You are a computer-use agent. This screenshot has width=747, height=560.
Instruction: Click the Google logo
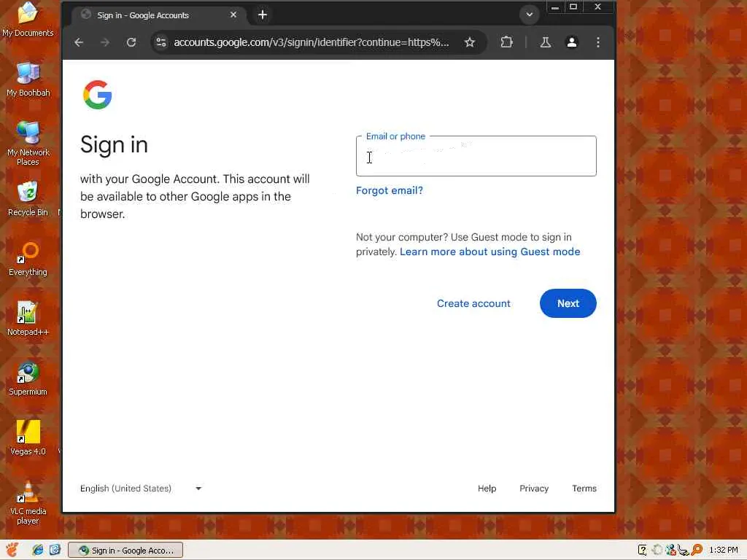[x=97, y=95]
